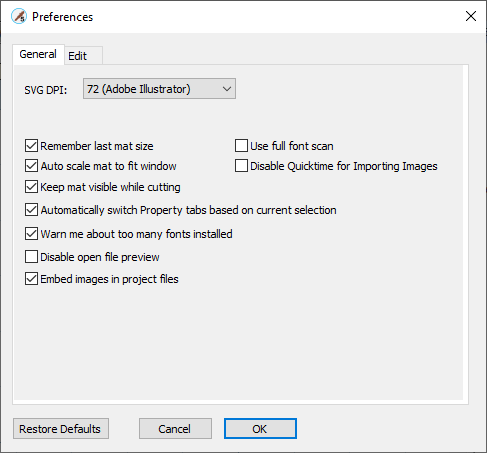
Task: Click the Cancel button
Action: coord(175,429)
